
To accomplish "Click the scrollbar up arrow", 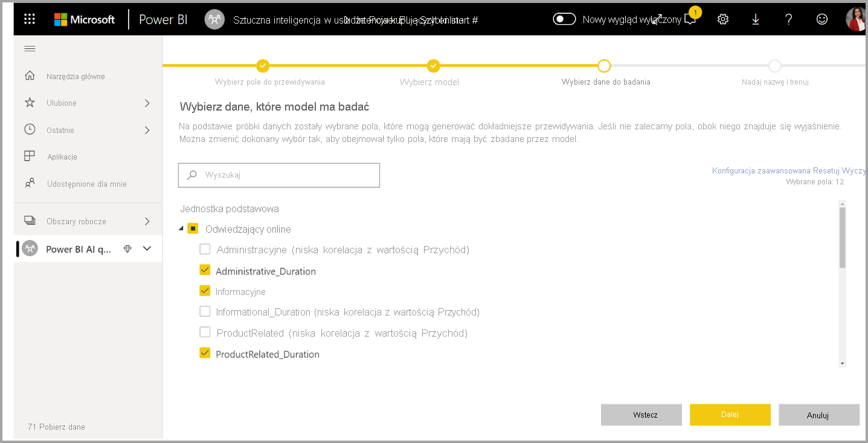I will 842,204.
